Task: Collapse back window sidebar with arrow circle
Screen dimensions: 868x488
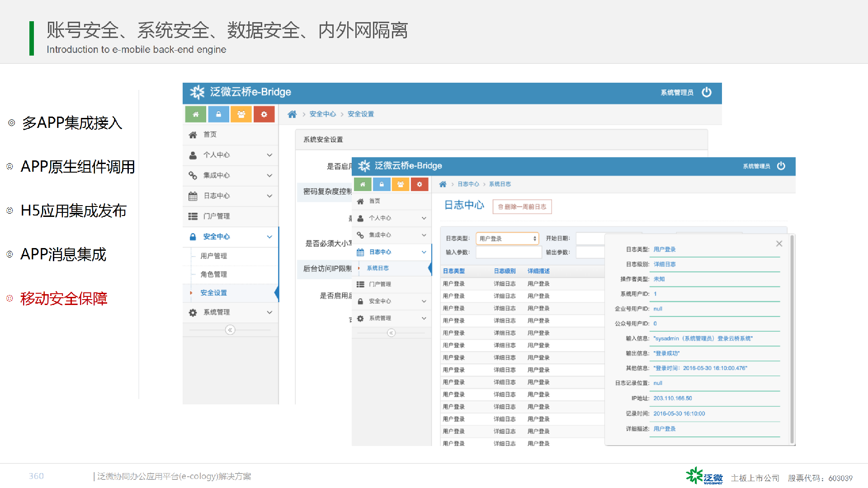Action: [x=230, y=330]
